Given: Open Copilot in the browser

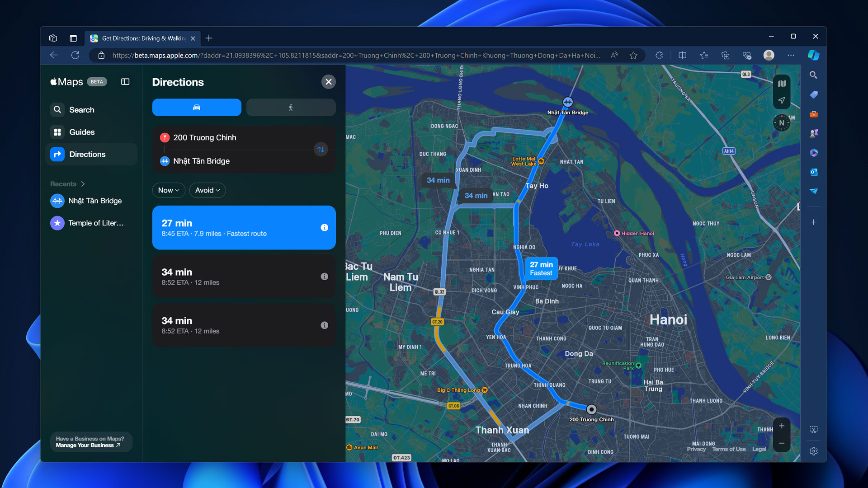Looking at the screenshot, I should (813, 55).
